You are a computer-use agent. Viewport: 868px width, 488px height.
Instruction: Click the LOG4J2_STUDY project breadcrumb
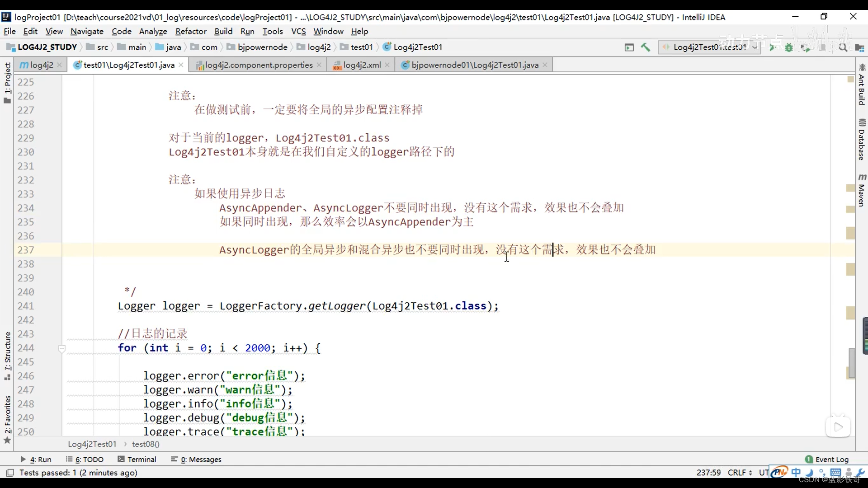[42, 47]
